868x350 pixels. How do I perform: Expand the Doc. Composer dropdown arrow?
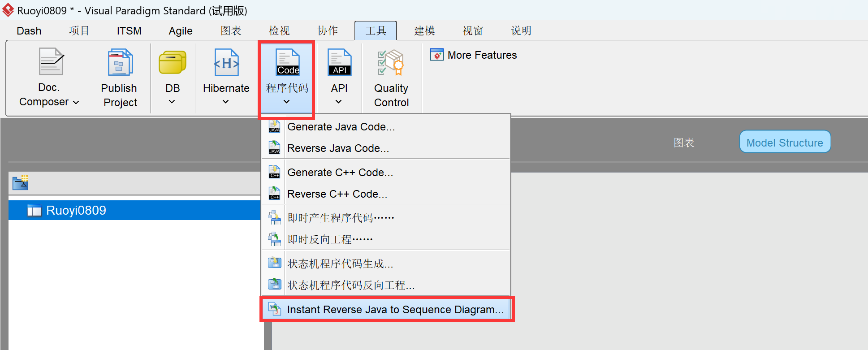76,103
